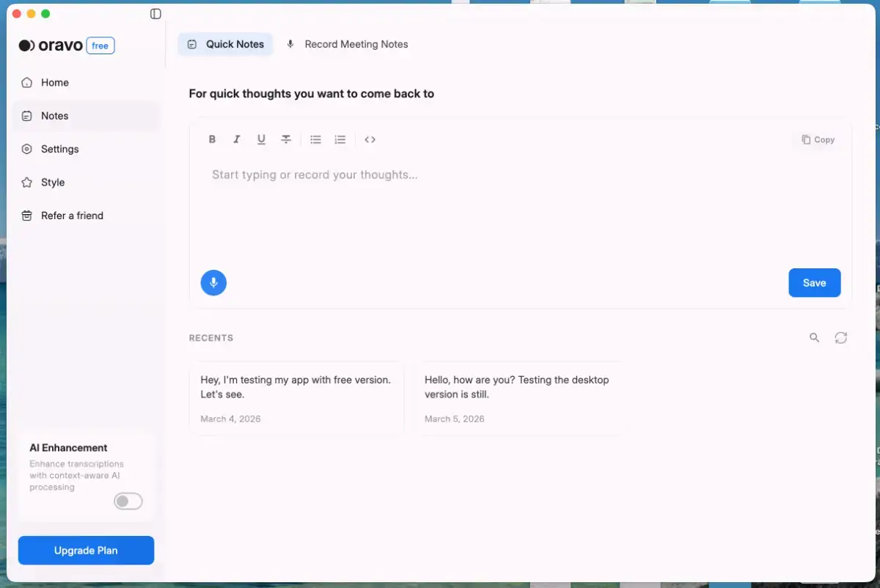880x588 pixels.
Task: Apply strikethrough formatting
Action: (x=286, y=139)
